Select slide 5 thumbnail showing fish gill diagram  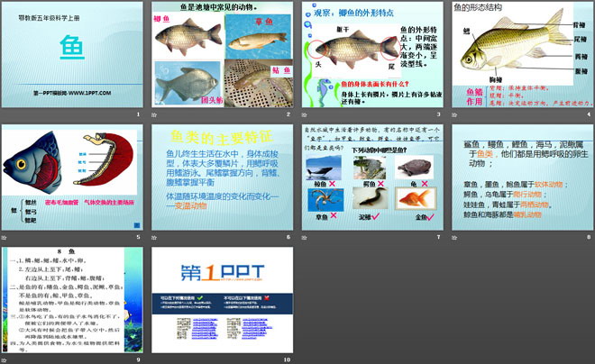(x=72, y=177)
